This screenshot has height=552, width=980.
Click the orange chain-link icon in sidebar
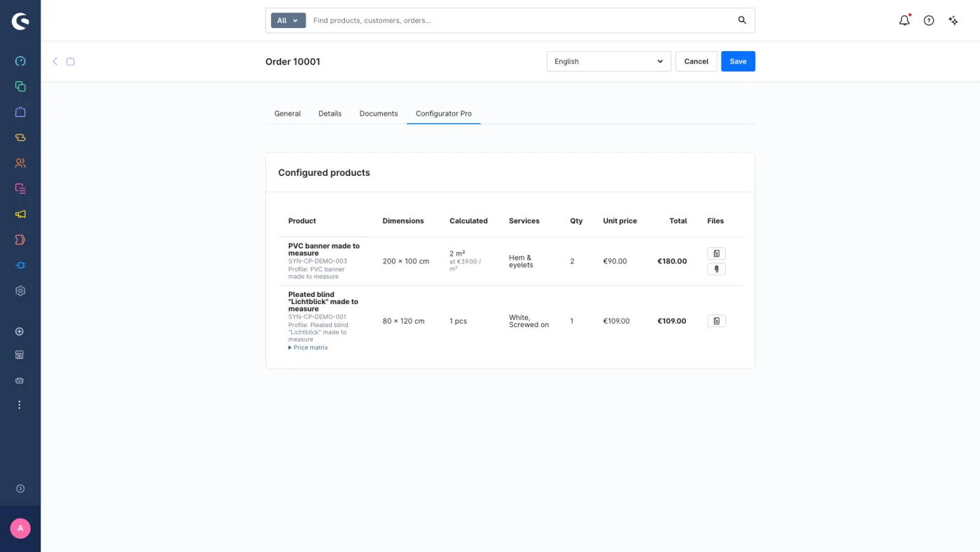pos(20,138)
